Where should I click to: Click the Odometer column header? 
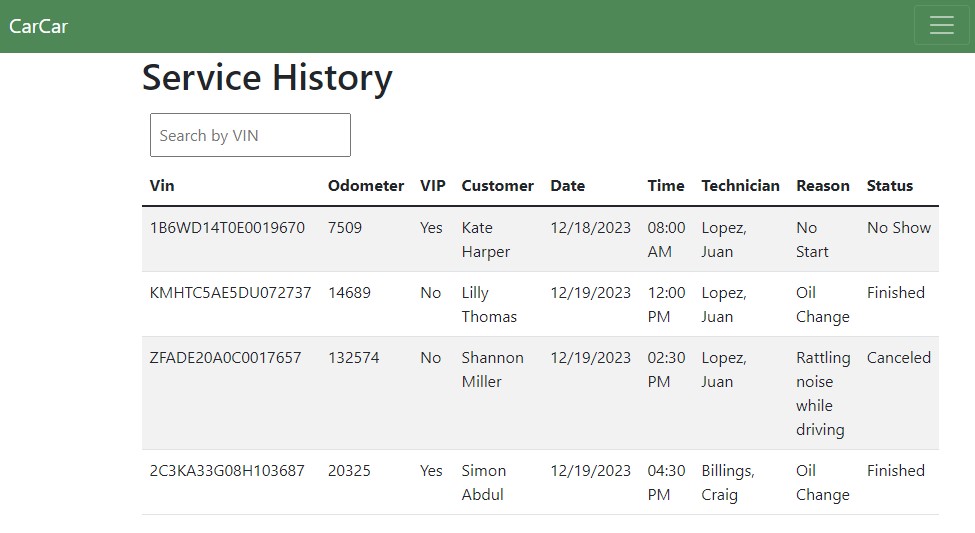tap(366, 185)
